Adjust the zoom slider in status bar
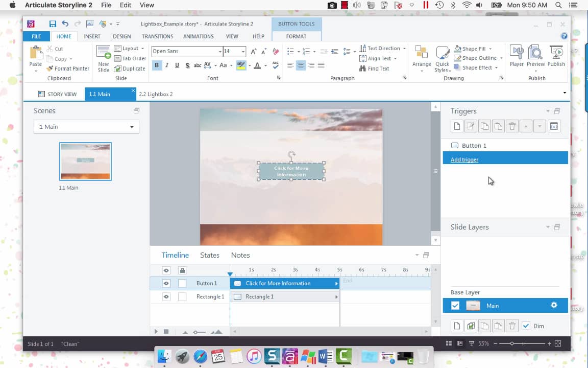The width and height of the screenshot is (588, 368). (512, 343)
